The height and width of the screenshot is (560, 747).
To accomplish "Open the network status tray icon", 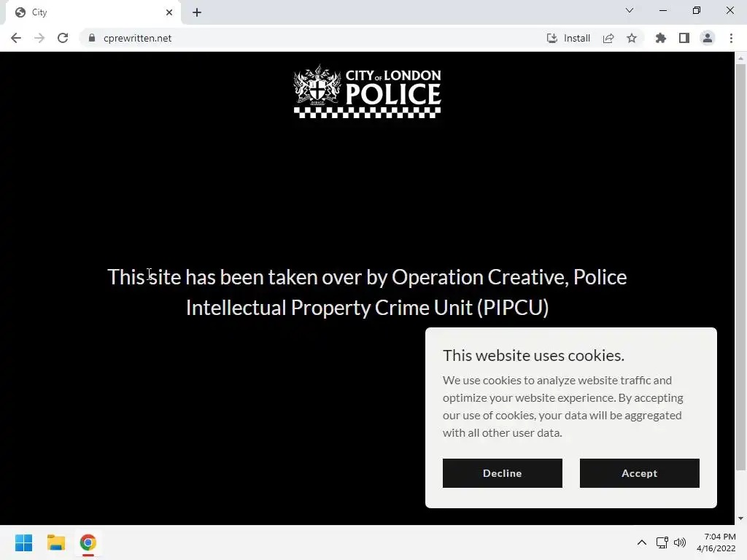I will click(x=662, y=542).
